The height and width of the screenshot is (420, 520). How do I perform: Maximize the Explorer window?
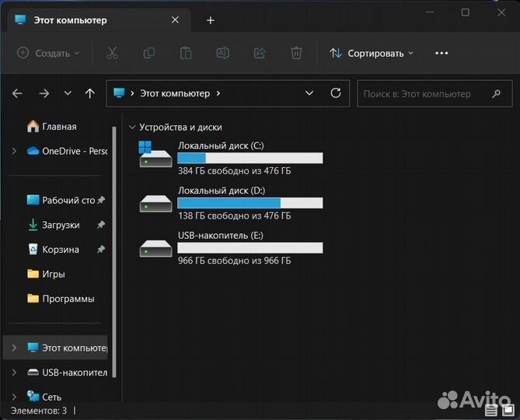point(466,12)
